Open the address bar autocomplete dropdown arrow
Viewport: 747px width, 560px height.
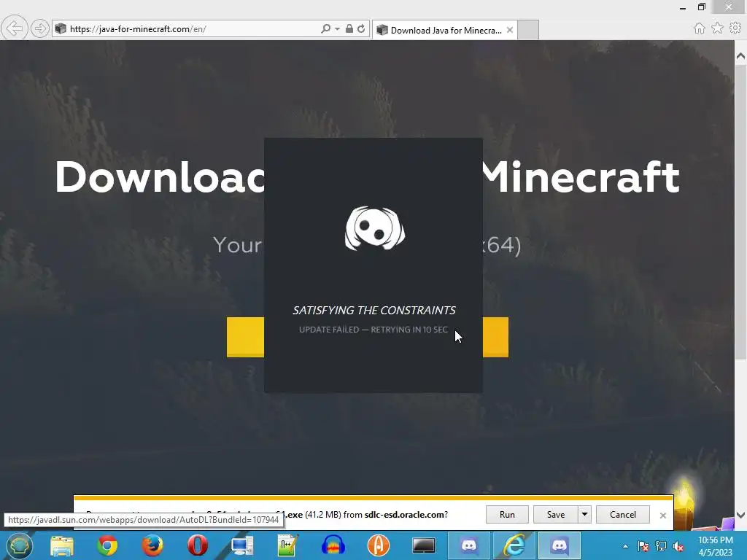pos(337,28)
